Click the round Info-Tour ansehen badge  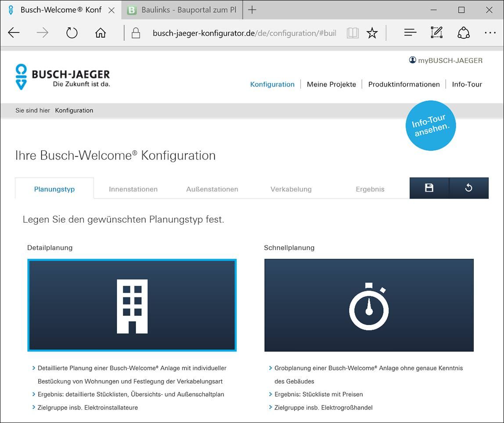point(431,126)
